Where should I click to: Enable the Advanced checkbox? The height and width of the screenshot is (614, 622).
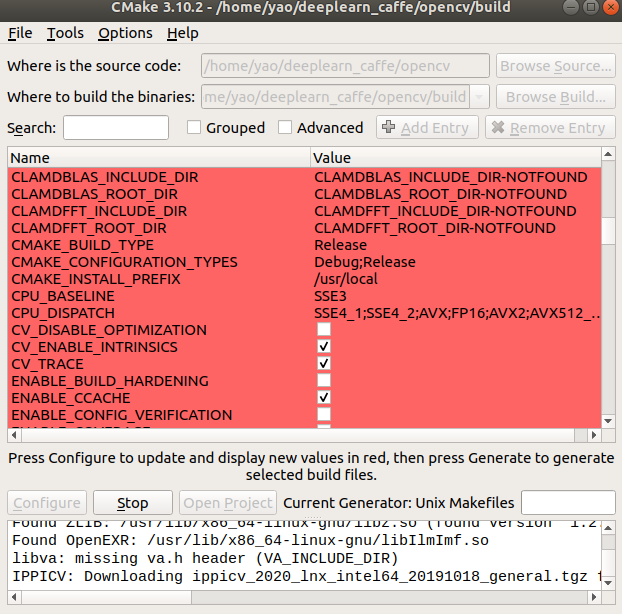pos(285,128)
